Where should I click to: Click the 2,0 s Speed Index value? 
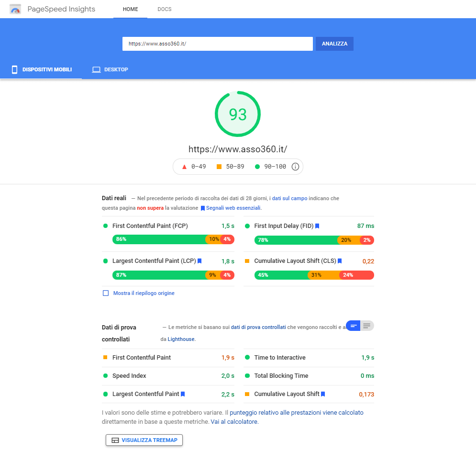[x=228, y=376]
